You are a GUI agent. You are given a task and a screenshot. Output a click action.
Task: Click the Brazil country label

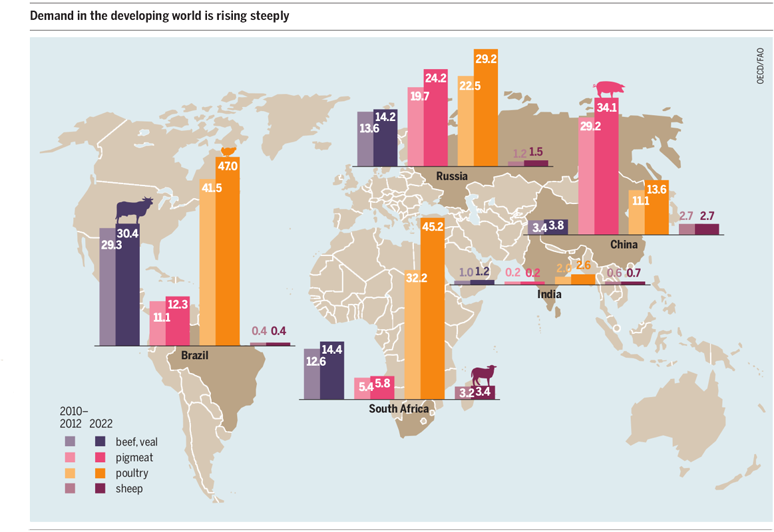pos(194,356)
